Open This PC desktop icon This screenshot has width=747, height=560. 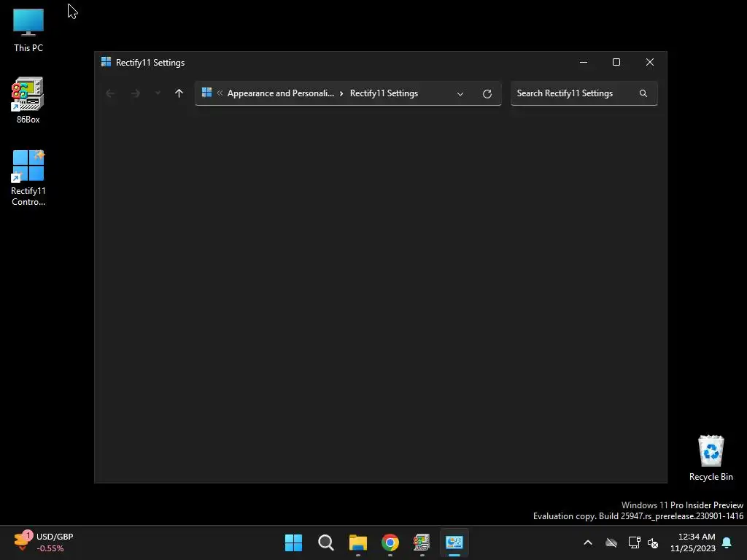click(28, 31)
